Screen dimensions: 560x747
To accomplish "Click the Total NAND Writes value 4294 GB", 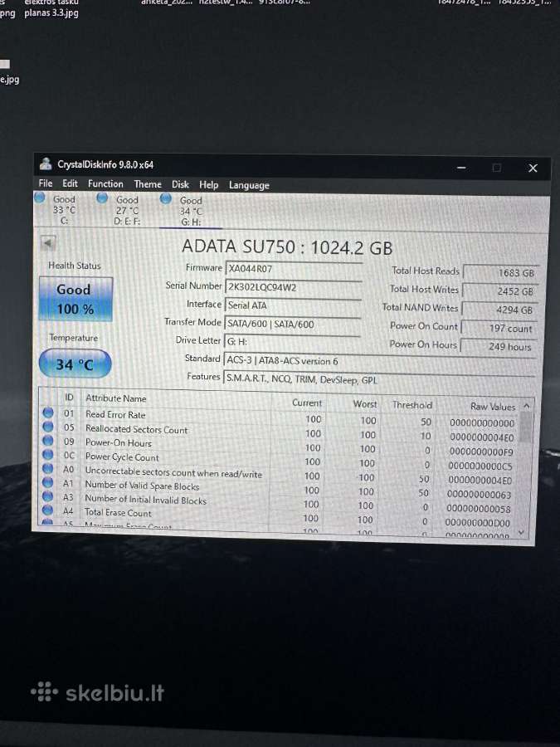I will [x=499, y=310].
